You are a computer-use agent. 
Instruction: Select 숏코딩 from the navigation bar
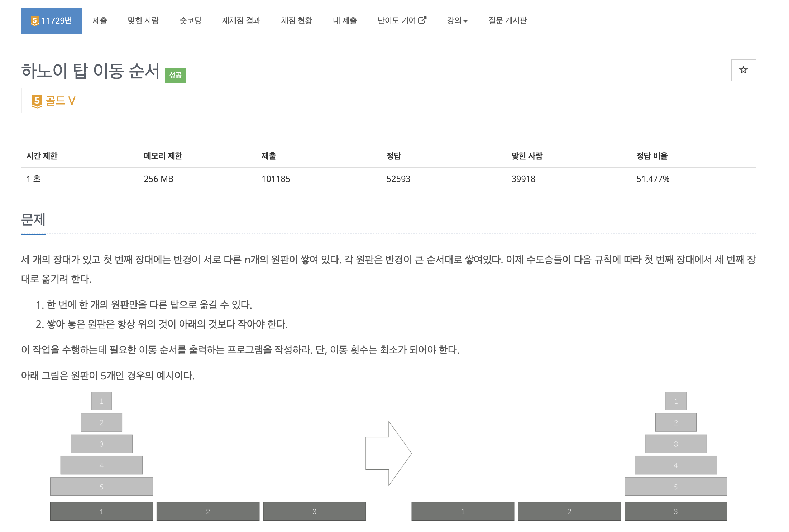coord(190,21)
